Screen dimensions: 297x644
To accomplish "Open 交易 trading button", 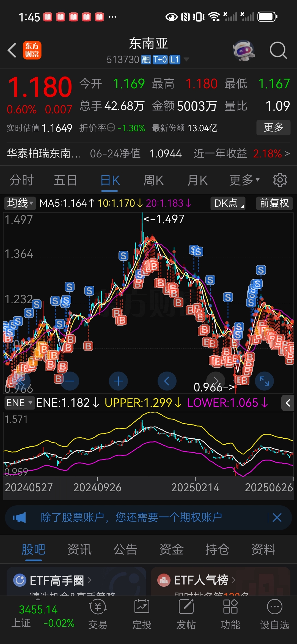I will point(98,615).
